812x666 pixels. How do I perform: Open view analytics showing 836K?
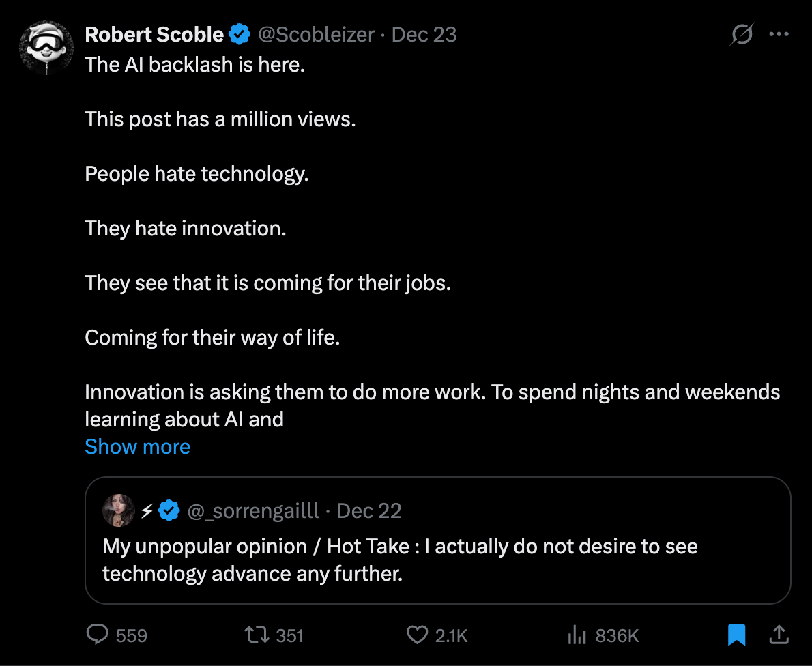[x=577, y=635]
